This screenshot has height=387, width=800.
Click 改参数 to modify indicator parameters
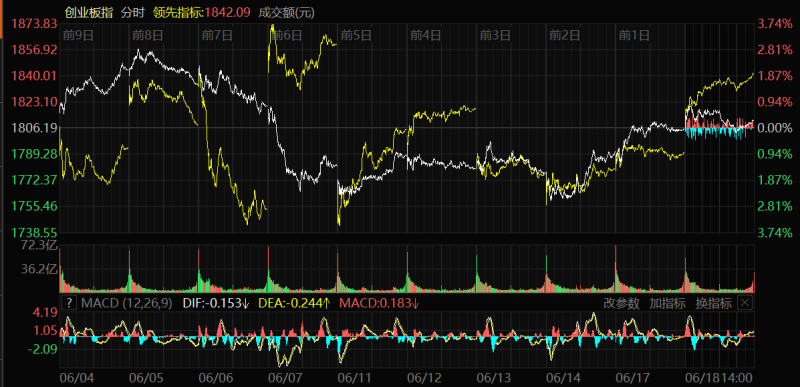[x=621, y=303]
